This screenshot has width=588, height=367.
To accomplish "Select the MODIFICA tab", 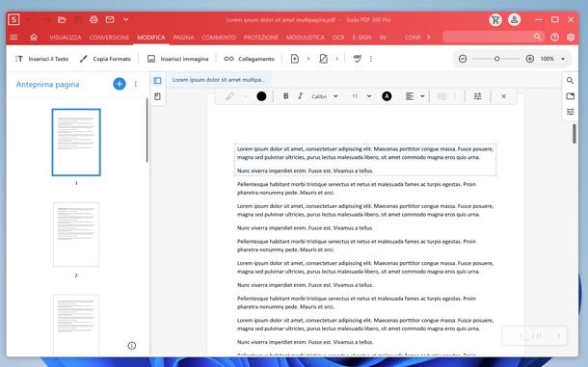I will [x=151, y=38].
